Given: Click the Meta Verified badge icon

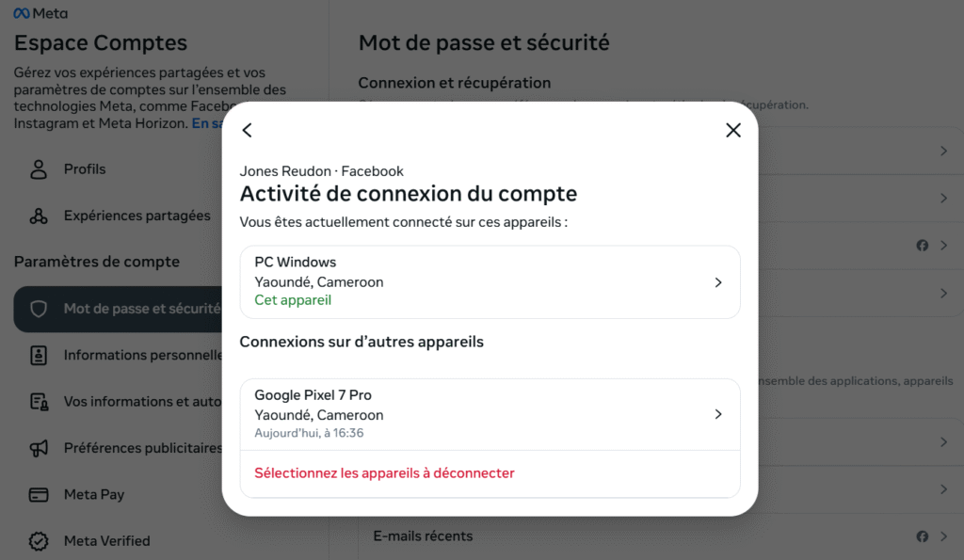Looking at the screenshot, I should (x=39, y=541).
